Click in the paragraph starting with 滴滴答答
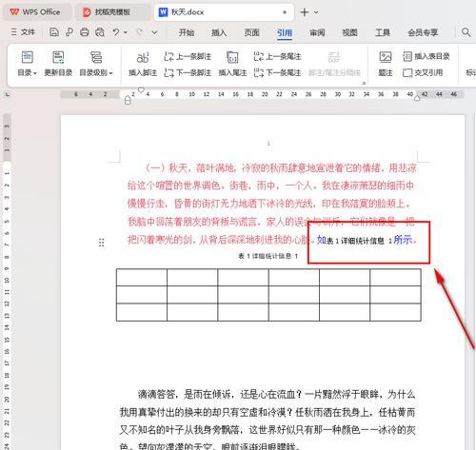This screenshot has width=476, height=450. coord(268,421)
